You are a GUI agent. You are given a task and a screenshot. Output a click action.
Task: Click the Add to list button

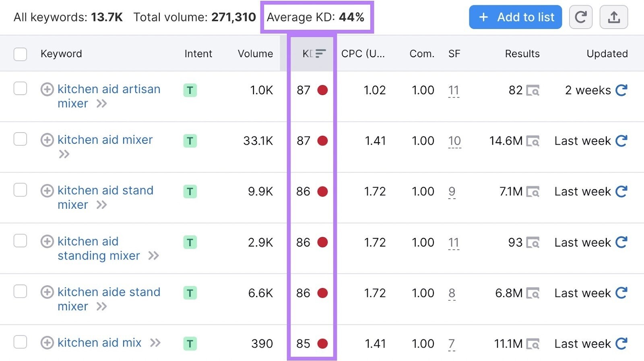(x=515, y=17)
